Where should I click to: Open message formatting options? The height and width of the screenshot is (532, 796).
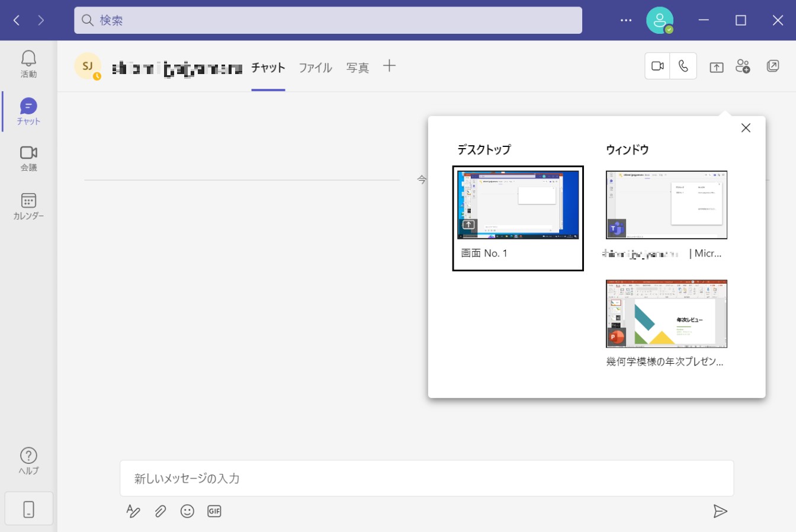point(133,511)
